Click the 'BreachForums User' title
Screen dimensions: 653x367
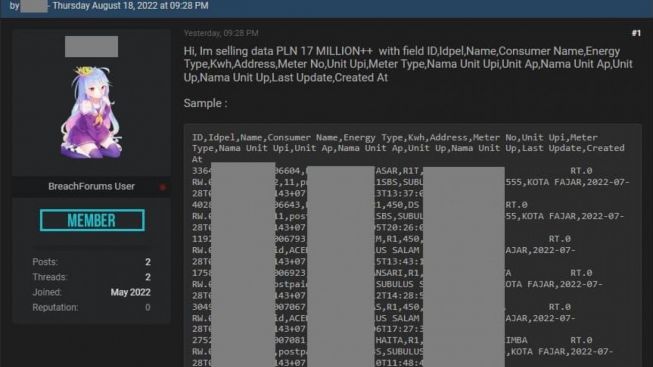pos(91,186)
